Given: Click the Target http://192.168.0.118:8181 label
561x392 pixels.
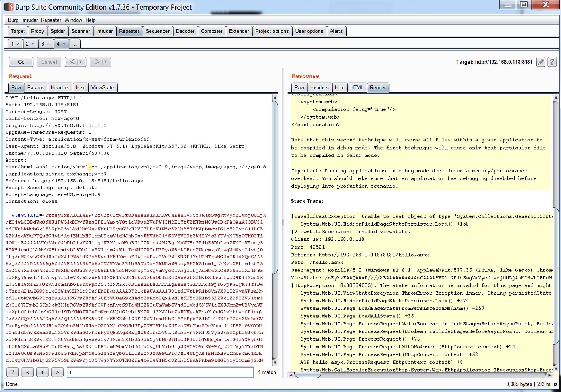Looking at the screenshot, I should coord(494,62).
